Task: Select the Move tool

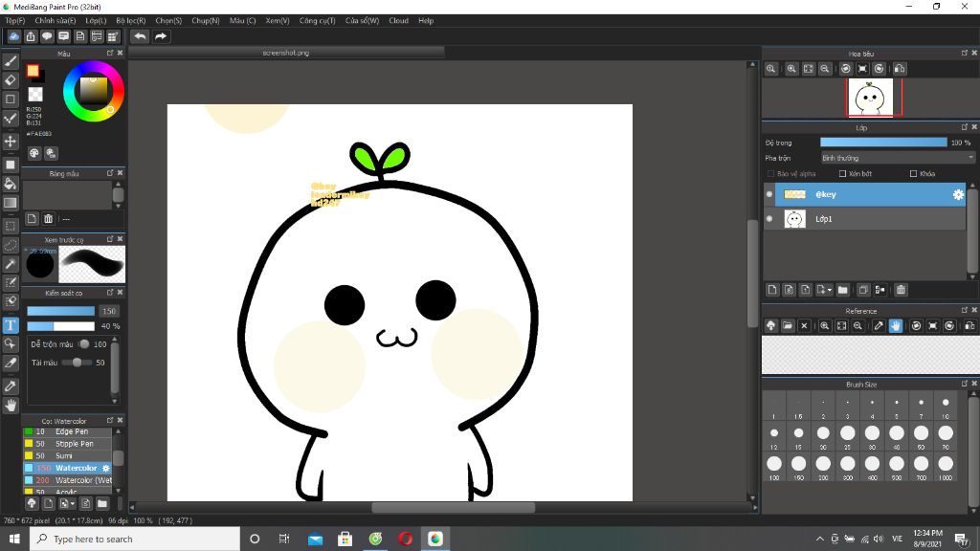Action: (x=11, y=142)
